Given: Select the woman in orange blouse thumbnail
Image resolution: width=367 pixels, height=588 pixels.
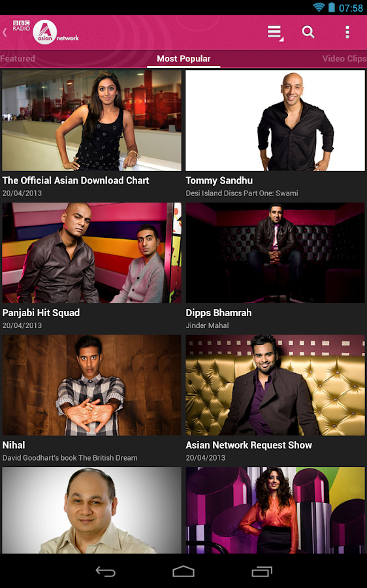Looking at the screenshot, I should (x=275, y=510).
